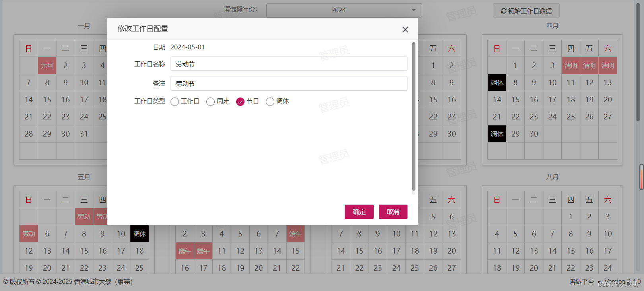Select the 调休 radio option
Screen dimensions: 644x291
[270, 102]
